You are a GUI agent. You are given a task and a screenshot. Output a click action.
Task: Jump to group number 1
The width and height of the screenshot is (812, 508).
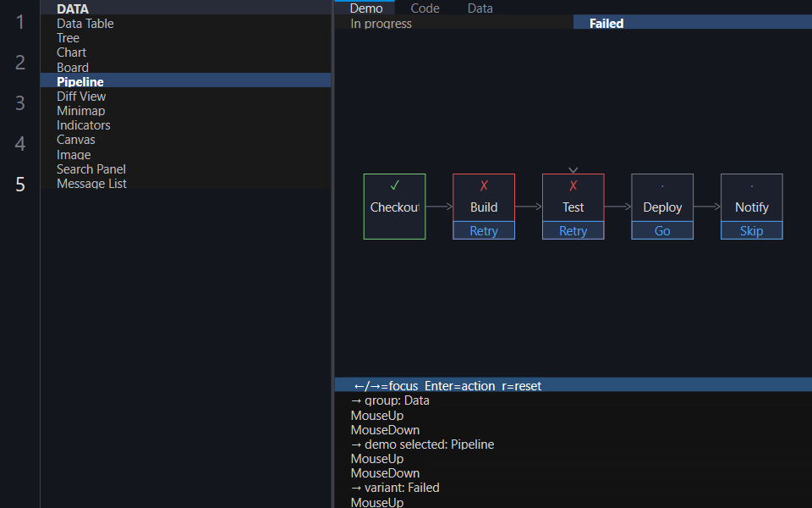(20, 22)
